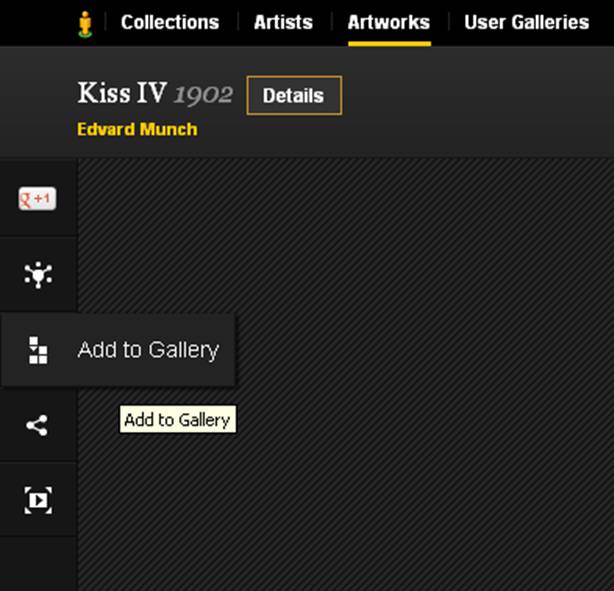Open User Galleries in navigation
This screenshot has width=614, height=591.
527,22
